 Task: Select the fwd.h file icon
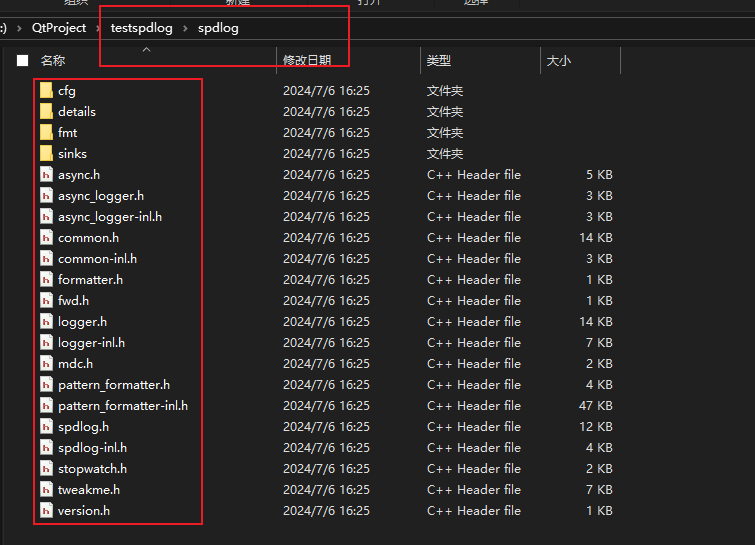pyautogui.click(x=46, y=300)
